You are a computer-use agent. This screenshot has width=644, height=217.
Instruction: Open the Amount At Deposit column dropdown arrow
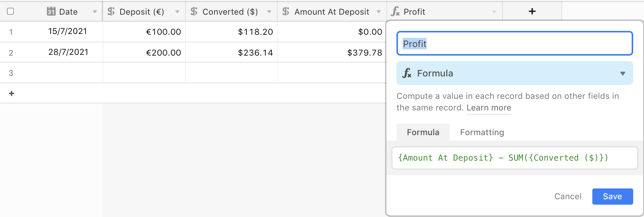pos(379,12)
